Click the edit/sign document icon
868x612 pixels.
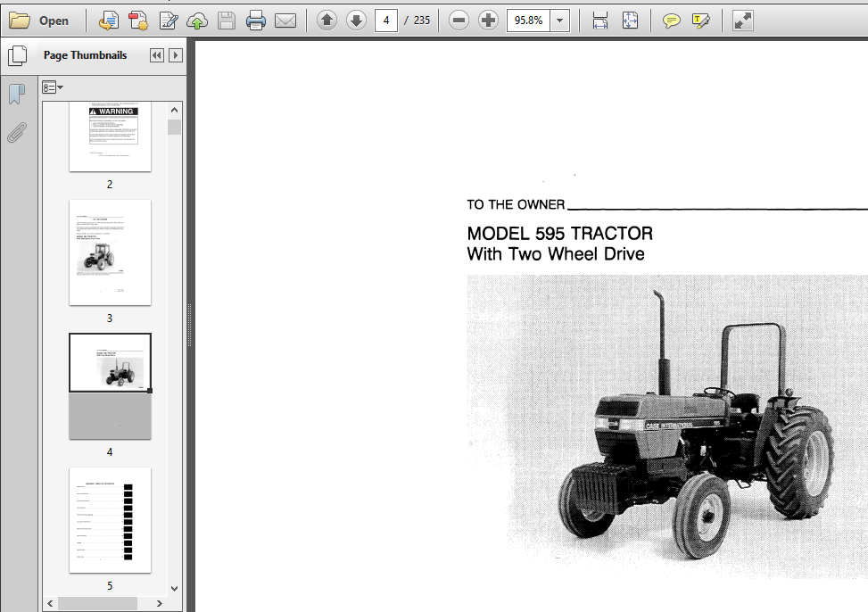point(169,21)
